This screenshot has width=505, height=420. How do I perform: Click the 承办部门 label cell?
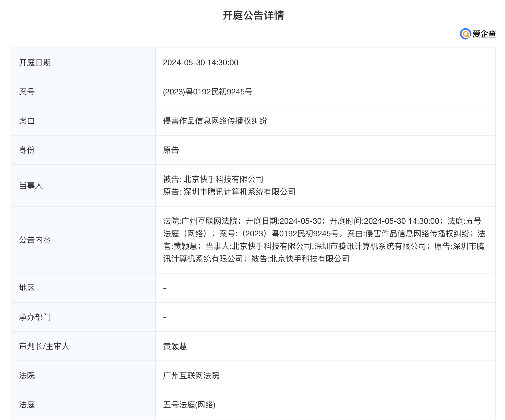tap(83, 317)
